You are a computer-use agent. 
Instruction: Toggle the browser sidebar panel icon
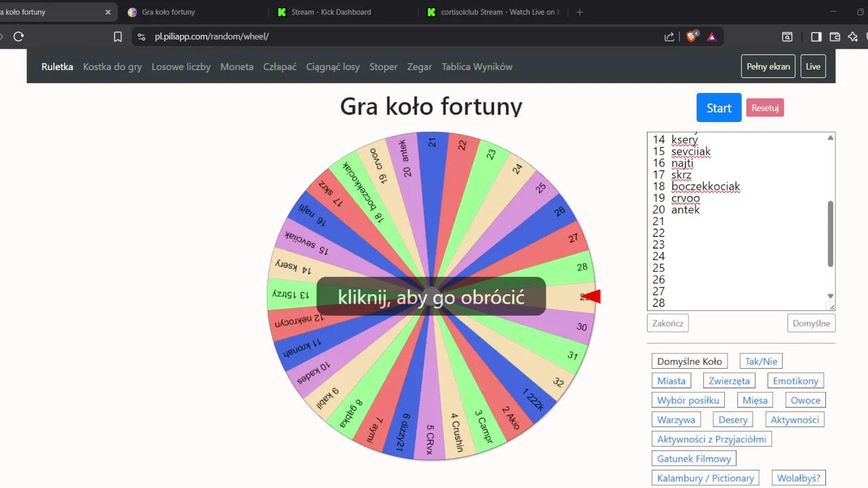(816, 37)
